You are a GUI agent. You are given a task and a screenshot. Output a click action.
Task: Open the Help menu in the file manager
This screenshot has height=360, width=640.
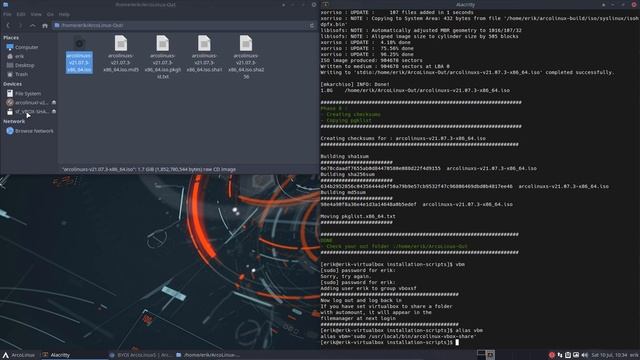click(x=64, y=14)
